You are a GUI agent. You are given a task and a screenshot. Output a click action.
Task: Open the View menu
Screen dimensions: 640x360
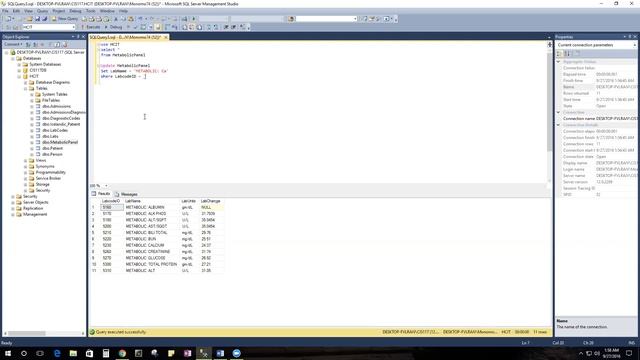[x=28, y=11]
